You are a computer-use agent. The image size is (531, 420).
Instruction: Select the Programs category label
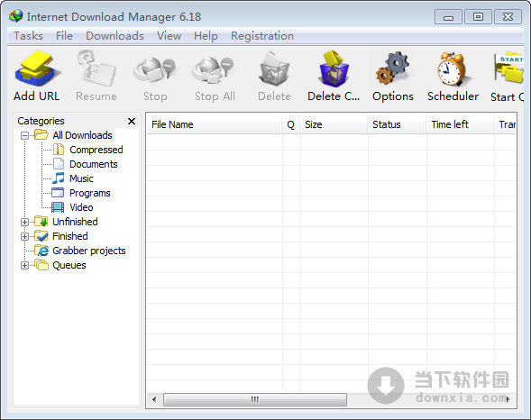tap(90, 193)
